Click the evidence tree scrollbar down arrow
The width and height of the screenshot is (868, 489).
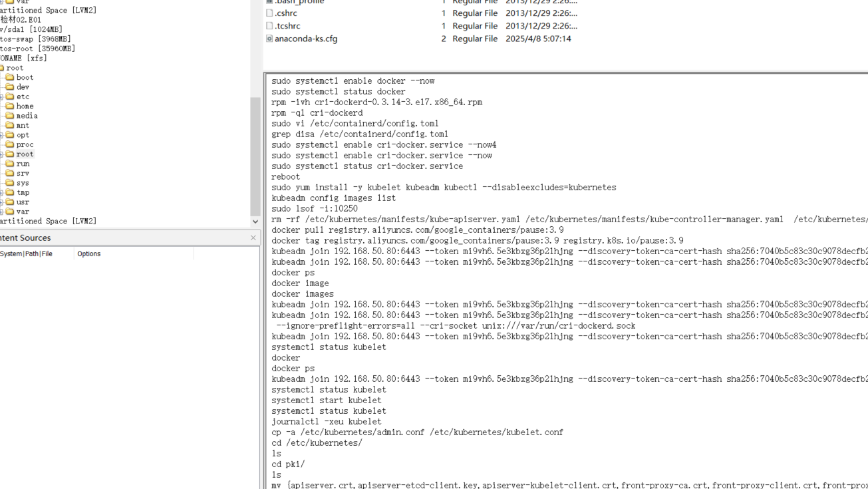point(255,222)
